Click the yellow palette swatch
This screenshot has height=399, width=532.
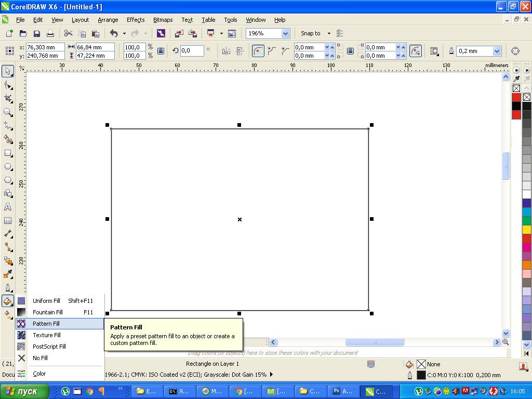pyautogui.click(x=527, y=230)
